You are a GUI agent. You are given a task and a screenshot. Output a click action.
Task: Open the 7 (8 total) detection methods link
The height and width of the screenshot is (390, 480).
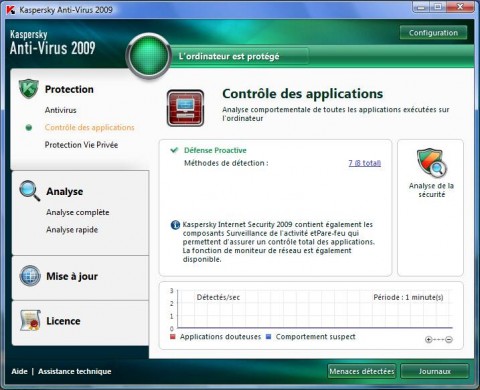(x=365, y=163)
